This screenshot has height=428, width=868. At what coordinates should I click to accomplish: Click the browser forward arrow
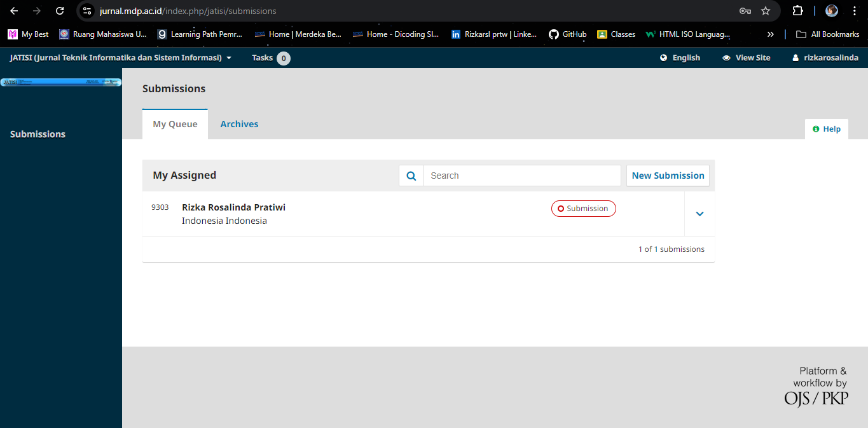pos(37,11)
